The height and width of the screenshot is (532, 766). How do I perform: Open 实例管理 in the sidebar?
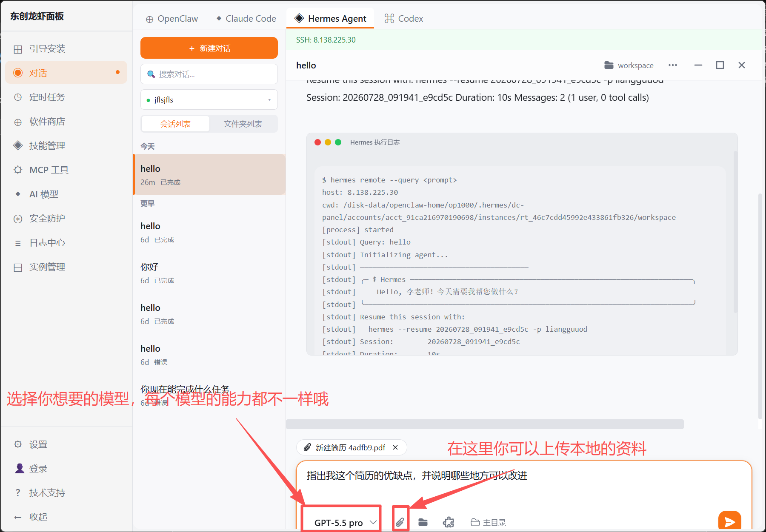pyautogui.click(x=66, y=267)
